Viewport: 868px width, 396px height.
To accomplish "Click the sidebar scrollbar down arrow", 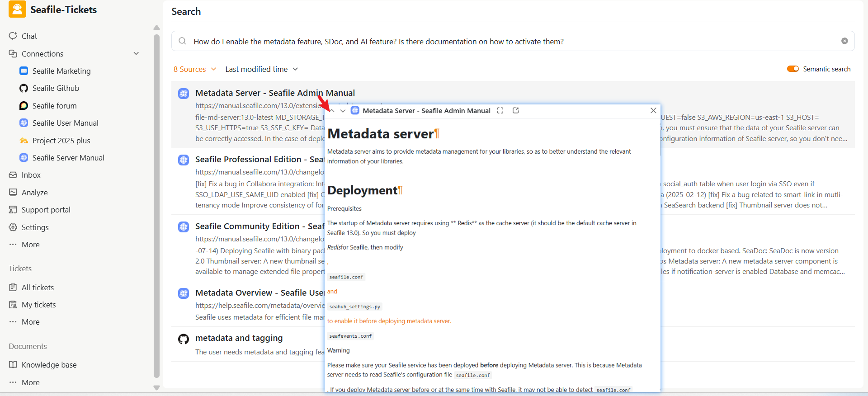I will click(156, 388).
